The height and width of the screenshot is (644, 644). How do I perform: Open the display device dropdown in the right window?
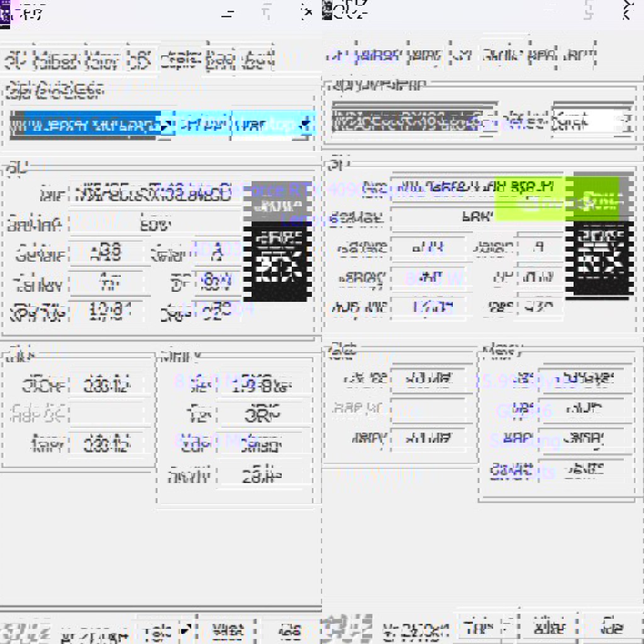(491, 120)
